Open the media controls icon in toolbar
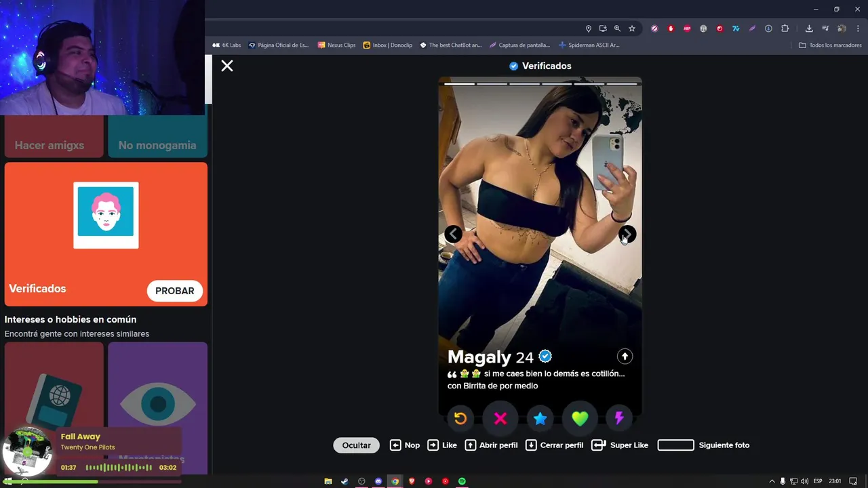868x488 pixels. (825, 28)
